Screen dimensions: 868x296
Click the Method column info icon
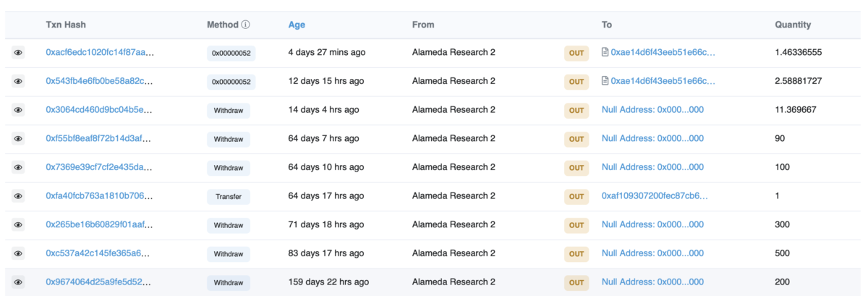(246, 25)
